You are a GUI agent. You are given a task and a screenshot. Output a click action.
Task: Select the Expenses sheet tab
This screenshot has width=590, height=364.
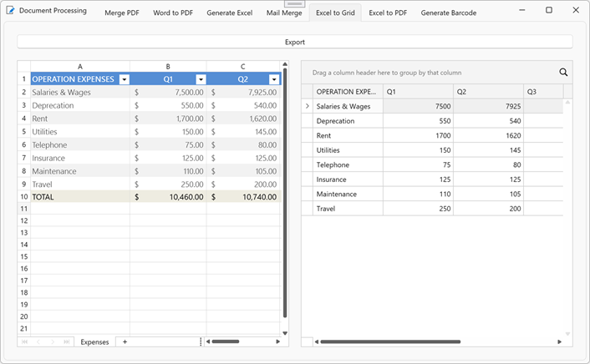(94, 341)
